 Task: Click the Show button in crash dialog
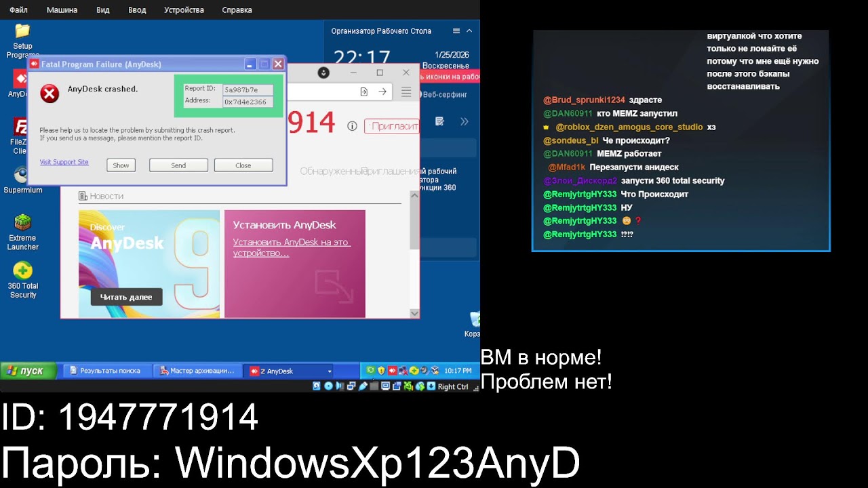click(x=121, y=165)
